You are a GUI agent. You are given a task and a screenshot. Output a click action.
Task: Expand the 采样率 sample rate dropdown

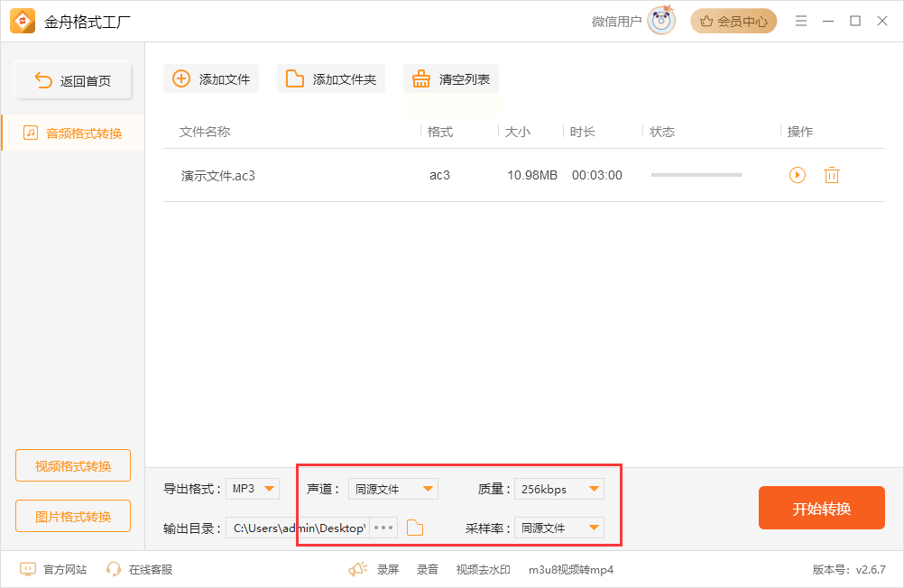click(x=559, y=528)
